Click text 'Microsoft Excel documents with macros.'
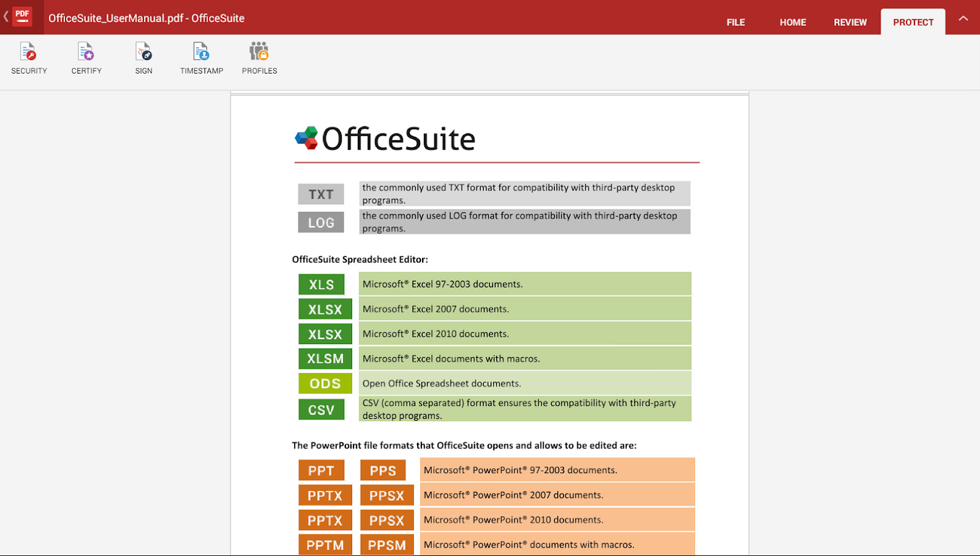 tap(451, 358)
